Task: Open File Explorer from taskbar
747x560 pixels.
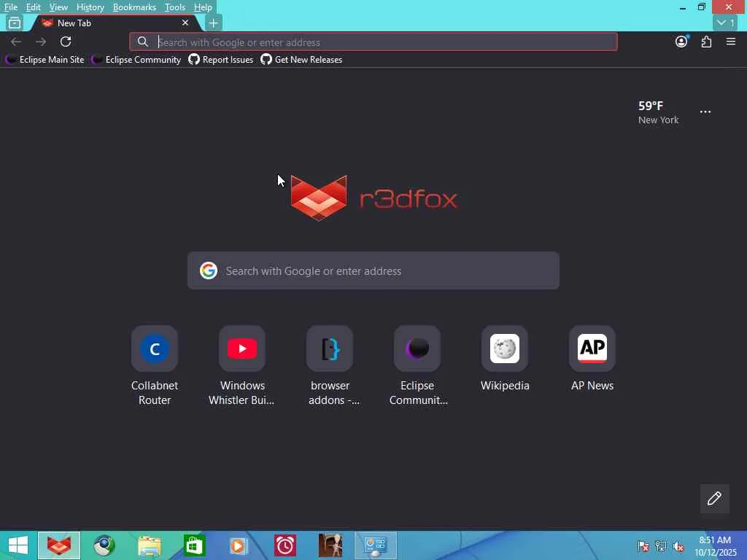Action: [x=149, y=545]
